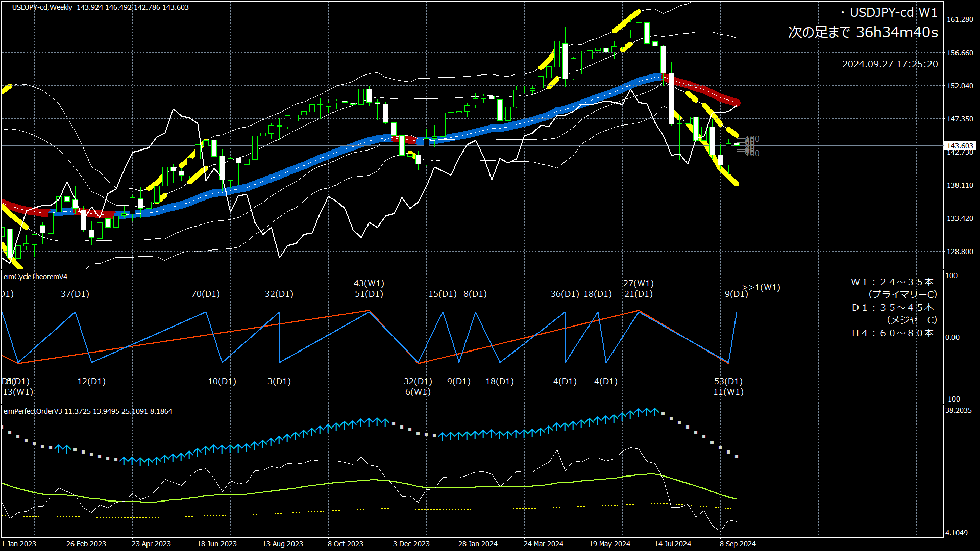Click the W1 24~35 cycle legend text

[x=892, y=282]
